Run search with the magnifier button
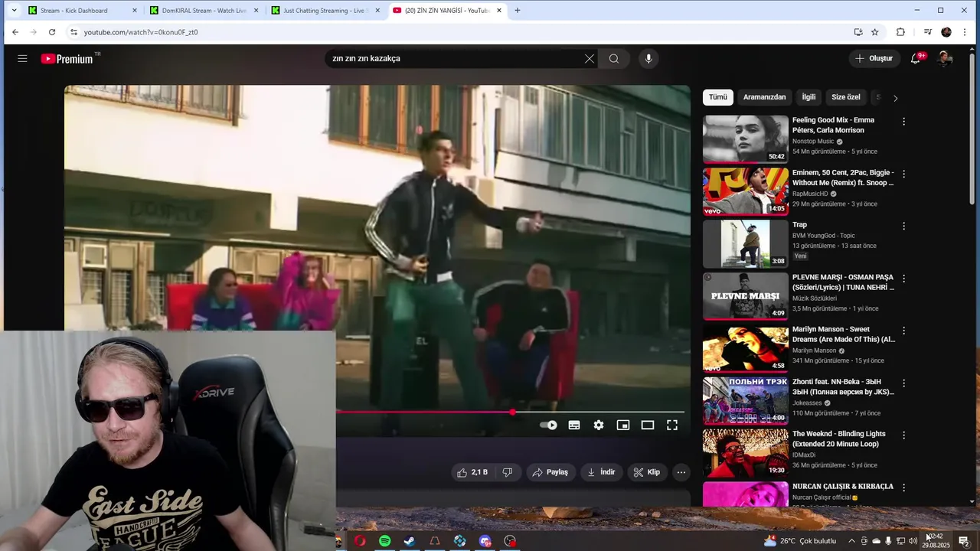980x551 pixels. click(614, 59)
